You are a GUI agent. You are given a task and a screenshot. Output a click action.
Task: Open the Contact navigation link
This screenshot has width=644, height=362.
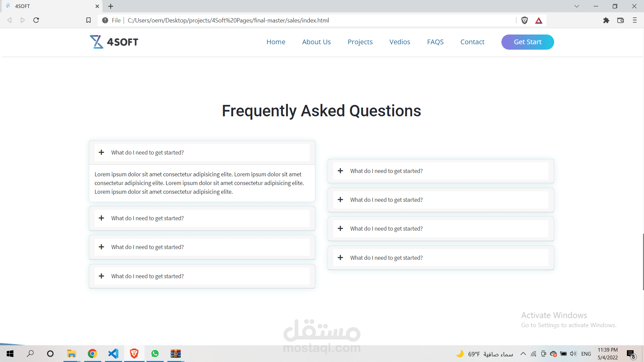tap(472, 42)
